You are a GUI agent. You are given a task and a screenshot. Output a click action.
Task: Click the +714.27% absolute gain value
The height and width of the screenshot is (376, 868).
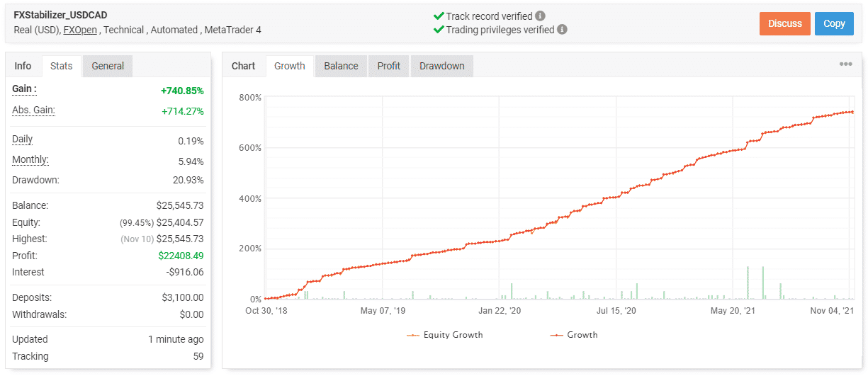(183, 111)
